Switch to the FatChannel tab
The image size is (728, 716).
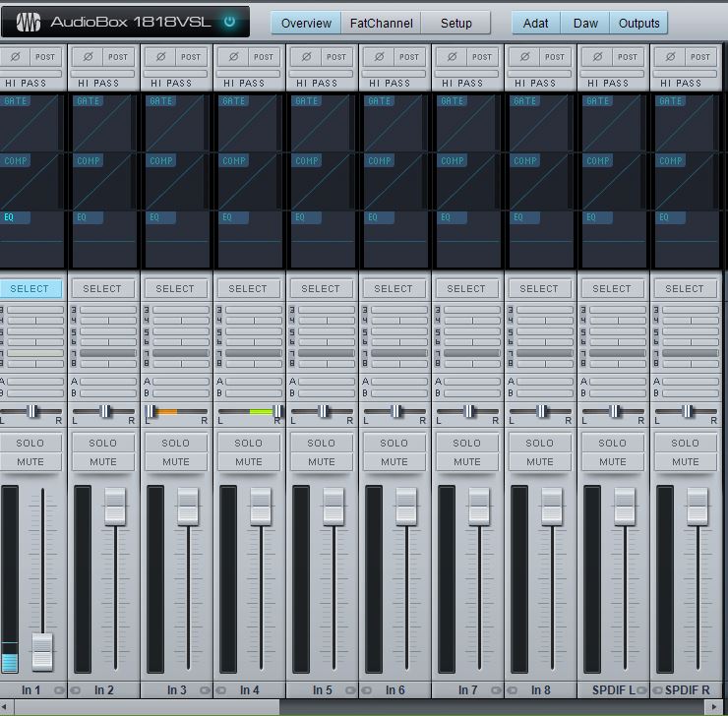click(x=381, y=23)
